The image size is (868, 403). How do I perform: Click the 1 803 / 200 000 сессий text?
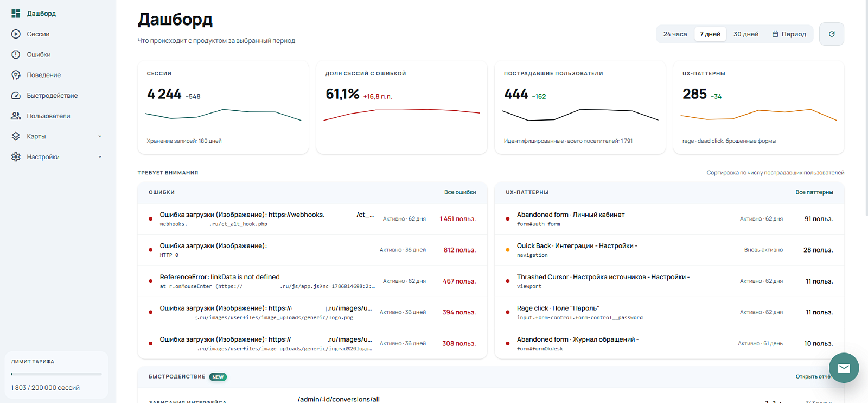(46, 388)
